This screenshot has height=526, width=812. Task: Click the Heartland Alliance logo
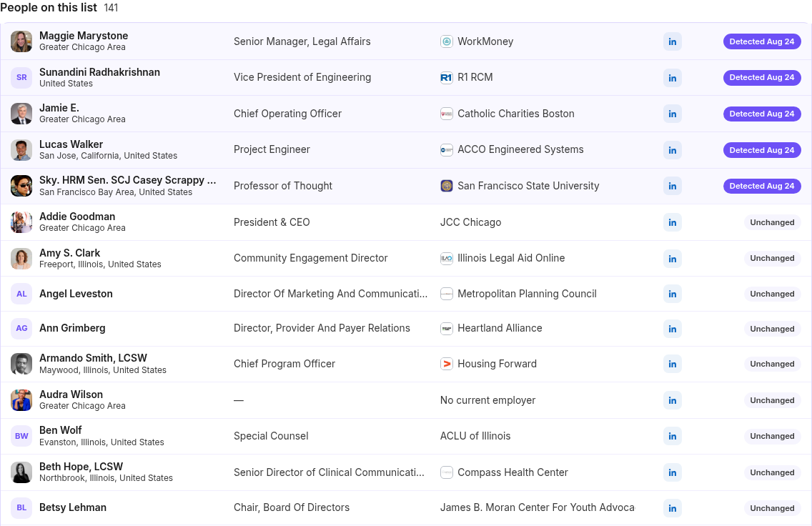[x=447, y=329]
